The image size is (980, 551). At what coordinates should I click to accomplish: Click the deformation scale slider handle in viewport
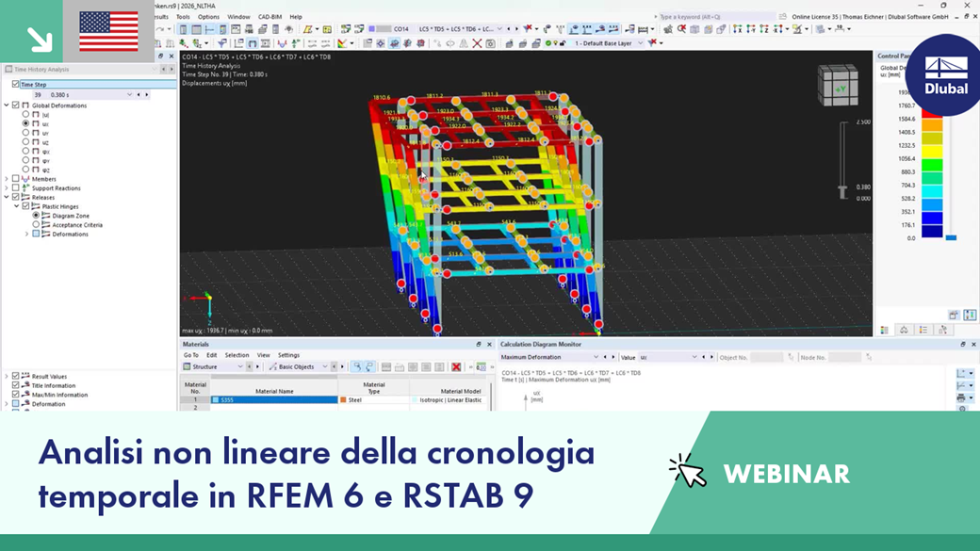843,191
